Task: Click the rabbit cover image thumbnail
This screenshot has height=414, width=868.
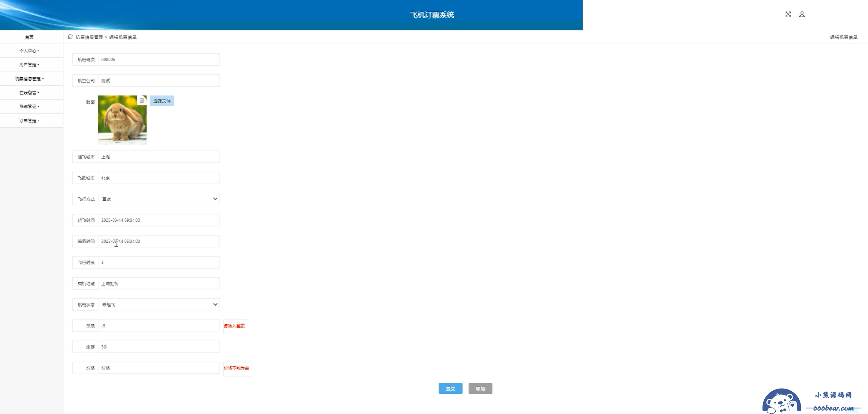Action: [122, 120]
